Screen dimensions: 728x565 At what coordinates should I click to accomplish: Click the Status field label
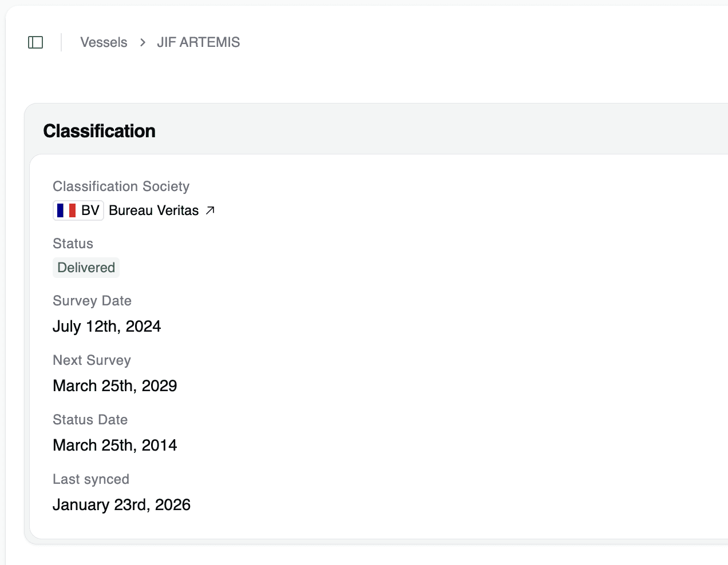[x=73, y=244]
